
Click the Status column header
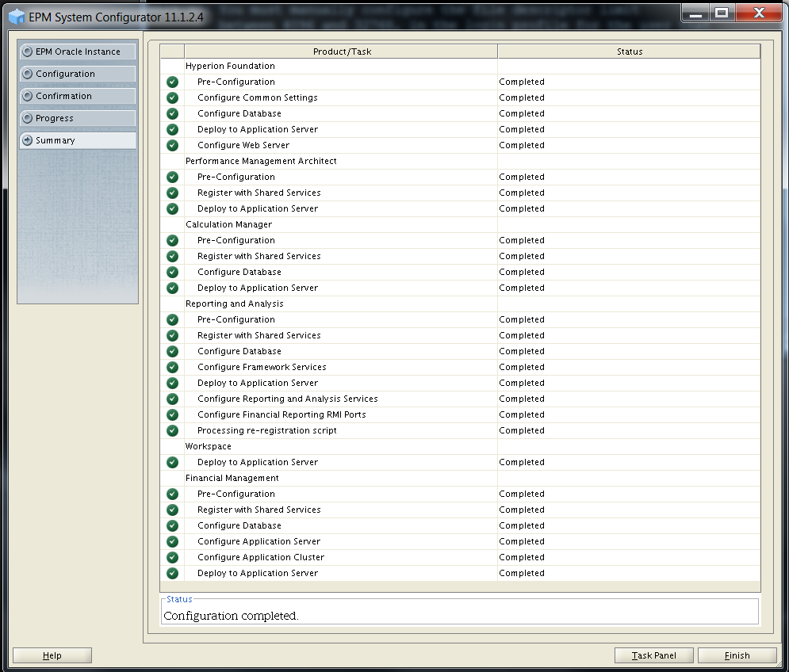click(x=629, y=52)
